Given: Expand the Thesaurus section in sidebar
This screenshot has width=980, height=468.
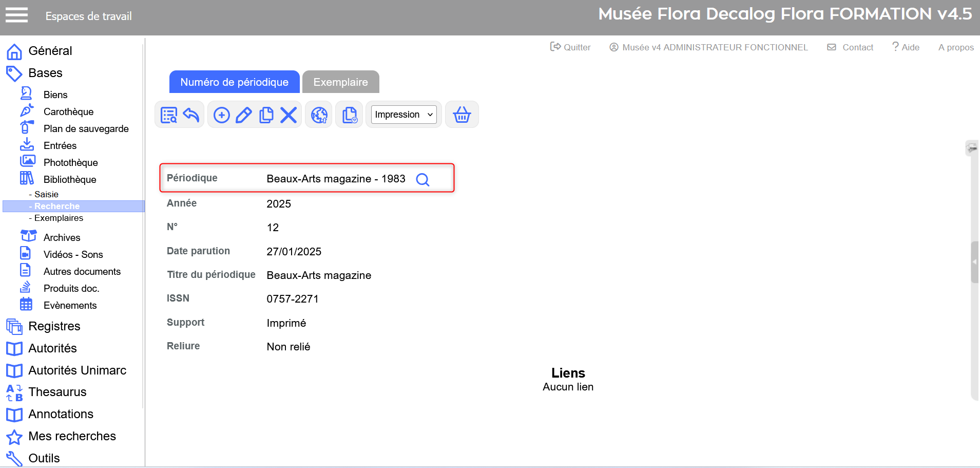Looking at the screenshot, I should pos(57,392).
